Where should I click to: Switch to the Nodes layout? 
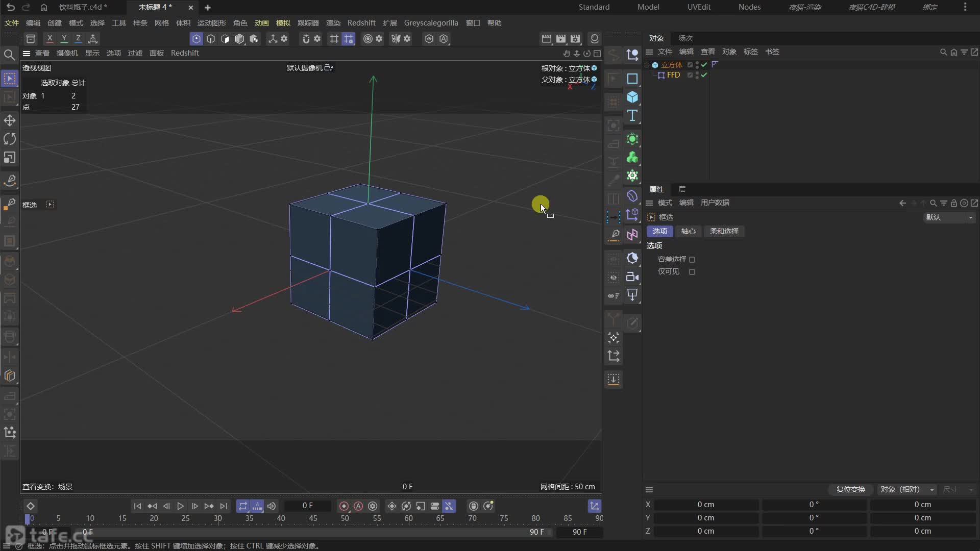(749, 7)
